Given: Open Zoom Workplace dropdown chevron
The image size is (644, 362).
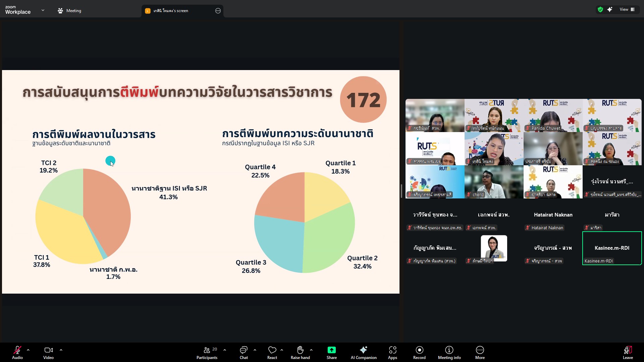Looking at the screenshot, I should point(43,10).
